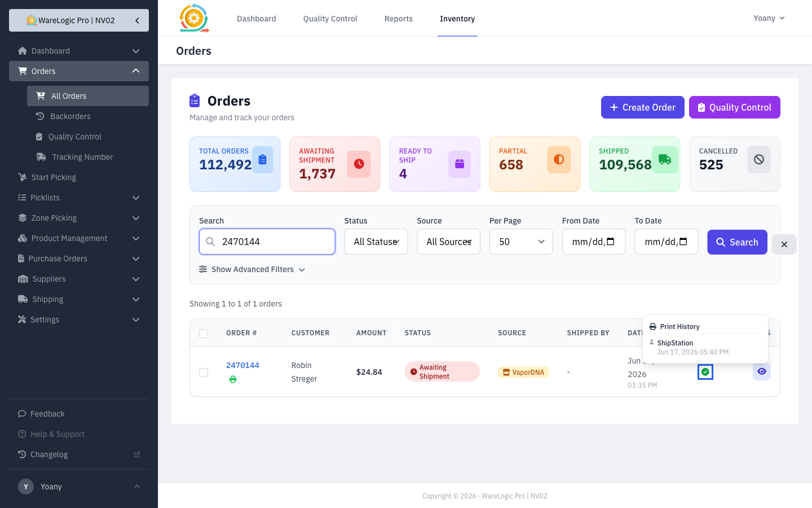
Task: Open the All Statuses dropdown
Action: [x=376, y=242]
